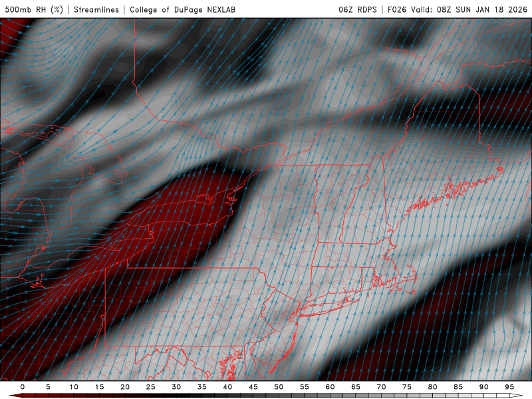Click the '0' value on the color scale
This screenshot has height=399, width=532.
pos(23,387)
